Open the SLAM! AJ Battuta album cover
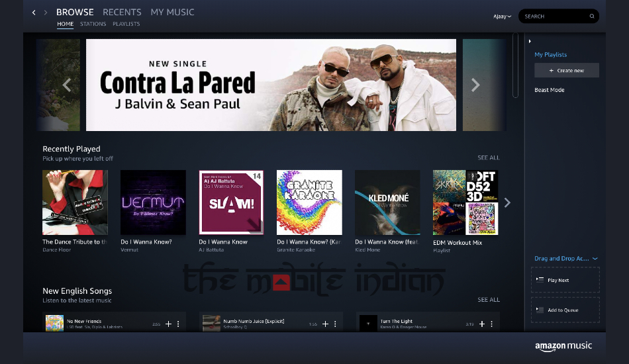The height and width of the screenshot is (364, 629). [232, 203]
